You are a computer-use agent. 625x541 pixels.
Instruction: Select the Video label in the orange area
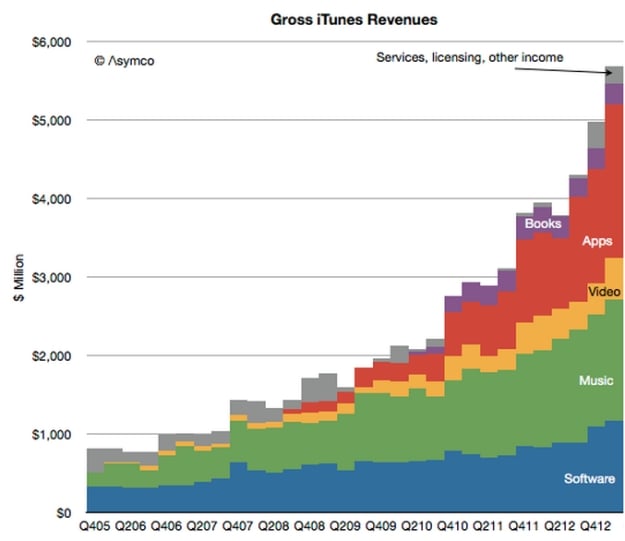(x=602, y=291)
